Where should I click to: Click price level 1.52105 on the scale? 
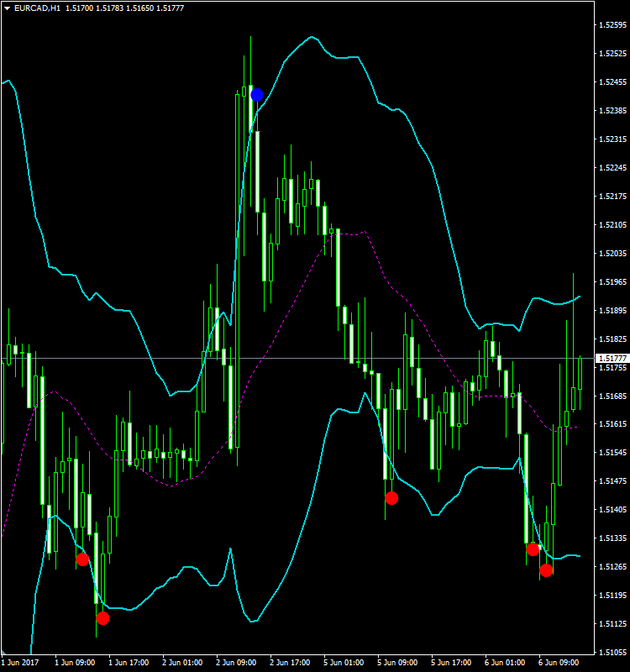(612, 224)
